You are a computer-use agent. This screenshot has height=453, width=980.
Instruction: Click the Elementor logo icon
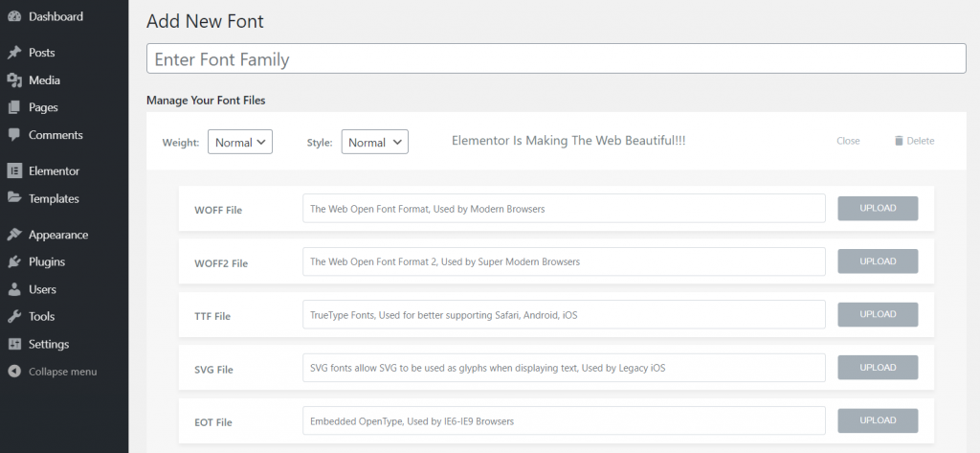(x=14, y=171)
